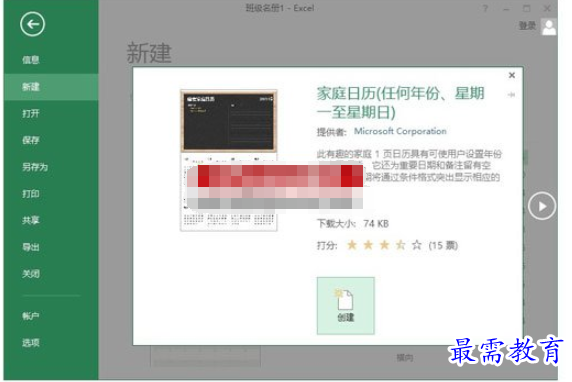572x382 pixels.
Task: Click the help question mark icon
Action: pos(485,8)
